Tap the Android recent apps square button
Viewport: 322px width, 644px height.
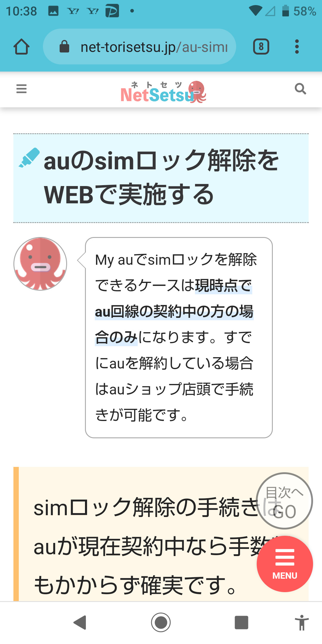pyautogui.click(x=241, y=623)
